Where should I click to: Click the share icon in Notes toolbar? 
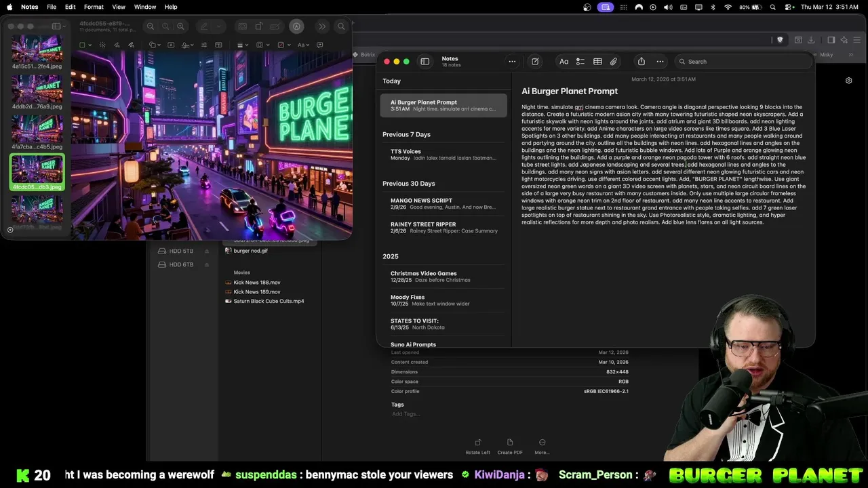click(642, 62)
